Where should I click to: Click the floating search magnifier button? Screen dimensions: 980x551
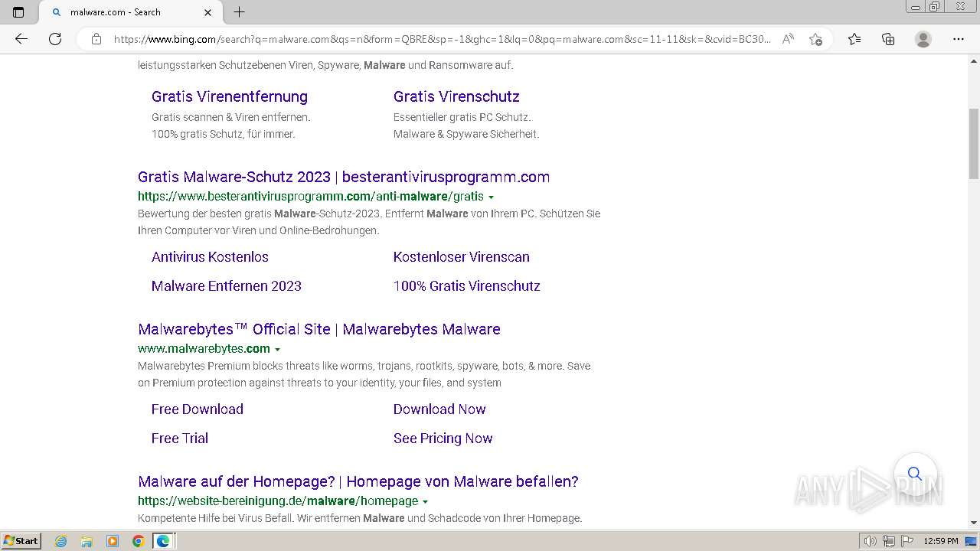click(915, 474)
